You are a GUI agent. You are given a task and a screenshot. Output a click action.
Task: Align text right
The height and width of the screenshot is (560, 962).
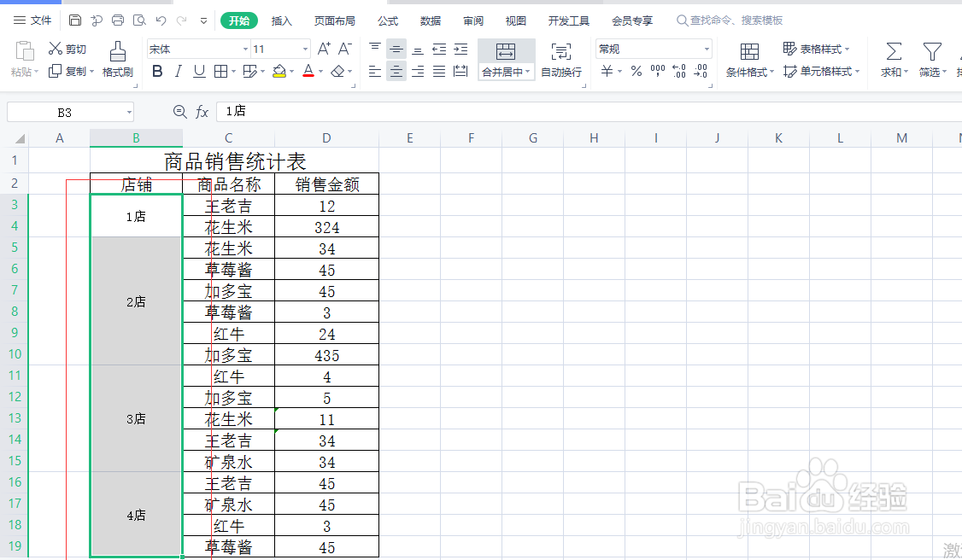pyautogui.click(x=418, y=72)
